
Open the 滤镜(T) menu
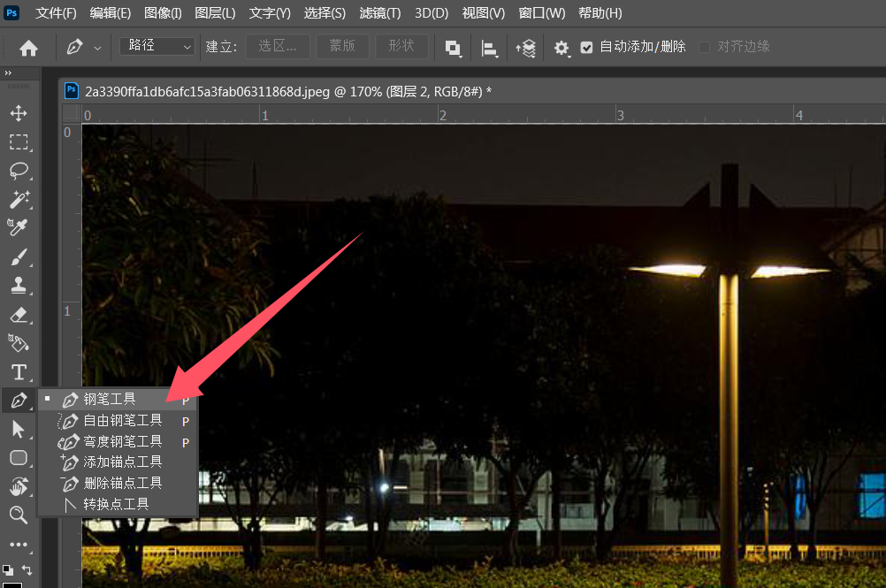click(x=379, y=13)
